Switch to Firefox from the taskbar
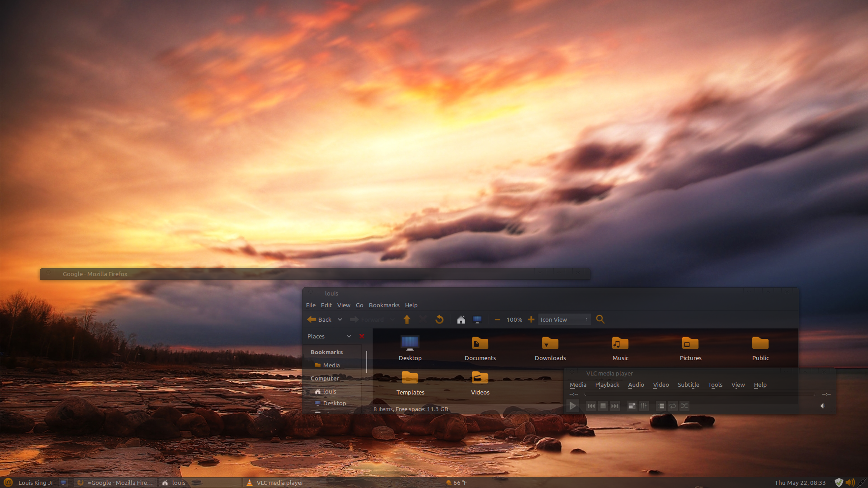This screenshot has width=868, height=488. (116, 483)
